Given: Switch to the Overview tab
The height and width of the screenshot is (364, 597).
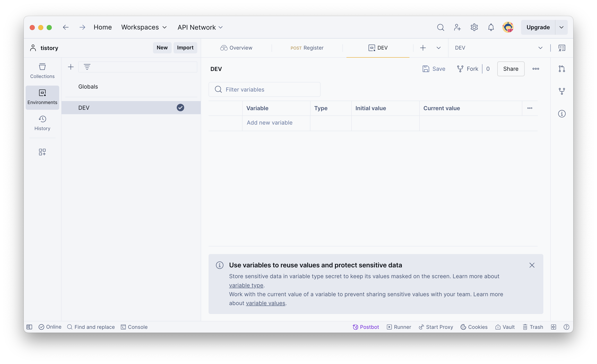Looking at the screenshot, I should coord(236,48).
